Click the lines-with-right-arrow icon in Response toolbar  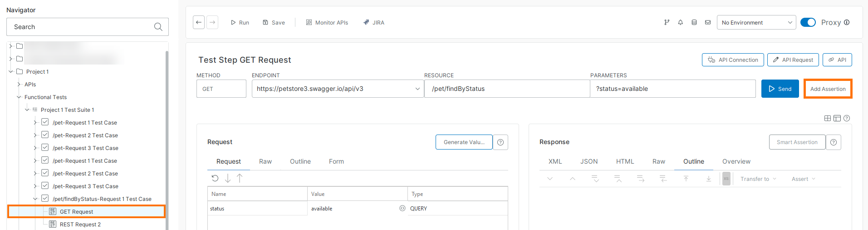(x=641, y=179)
